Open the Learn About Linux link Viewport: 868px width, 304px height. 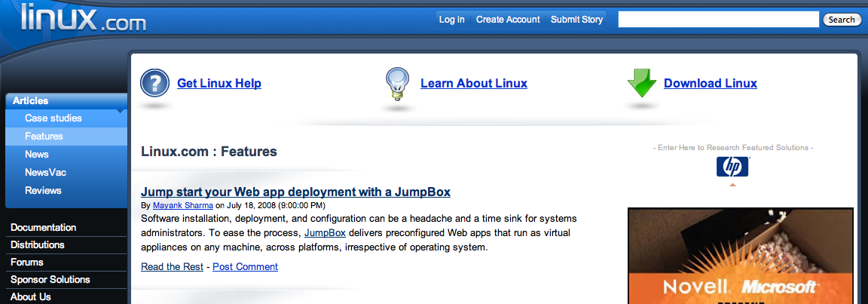(x=474, y=84)
